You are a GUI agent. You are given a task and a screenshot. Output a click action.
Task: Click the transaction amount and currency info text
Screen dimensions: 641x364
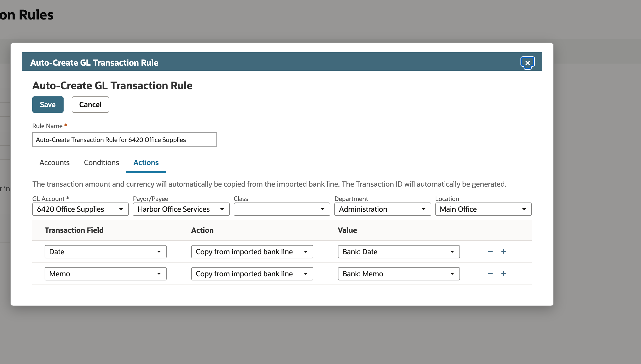click(269, 184)
